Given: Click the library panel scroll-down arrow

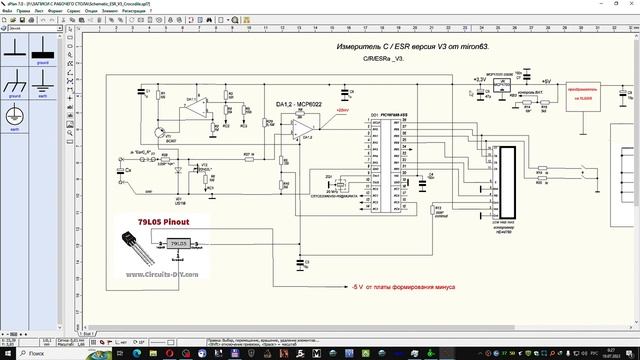Looking at the screenshot, I should (x=60, y=327).
